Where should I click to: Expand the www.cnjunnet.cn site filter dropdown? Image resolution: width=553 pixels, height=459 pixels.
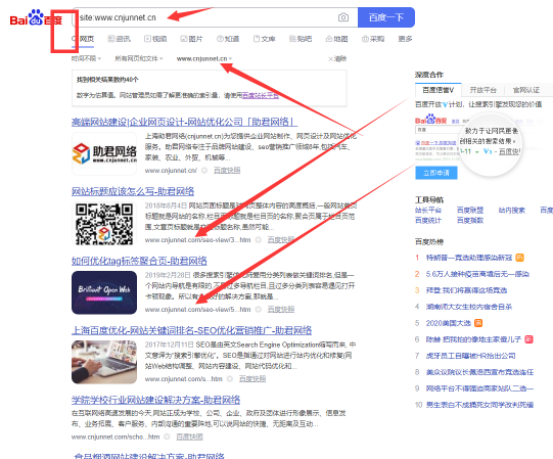point(204,59)
